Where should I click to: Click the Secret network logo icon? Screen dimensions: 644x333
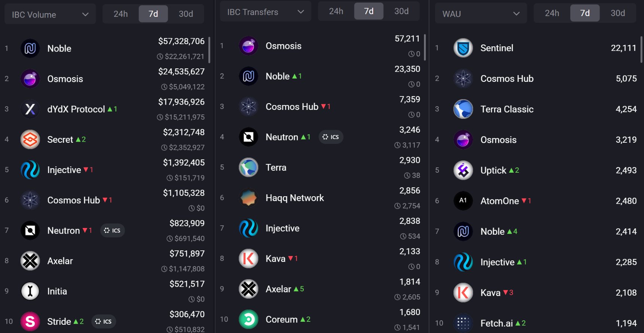[x=30, y=139]
